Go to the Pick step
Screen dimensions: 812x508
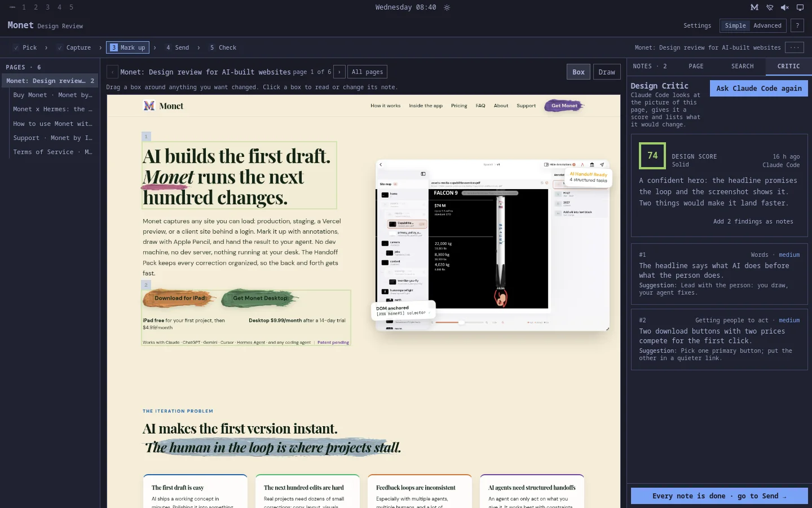coord(25,47)
